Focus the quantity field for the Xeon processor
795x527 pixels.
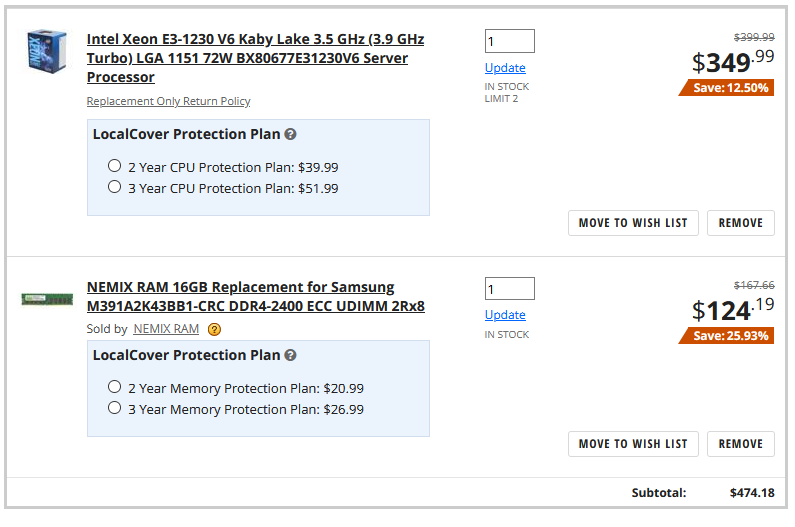[510, 41]
